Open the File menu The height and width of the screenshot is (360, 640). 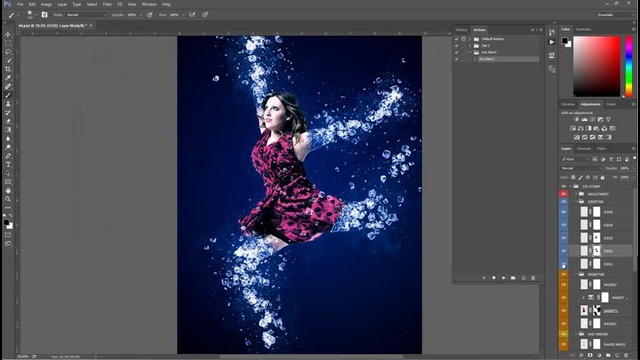coord(20,4)
